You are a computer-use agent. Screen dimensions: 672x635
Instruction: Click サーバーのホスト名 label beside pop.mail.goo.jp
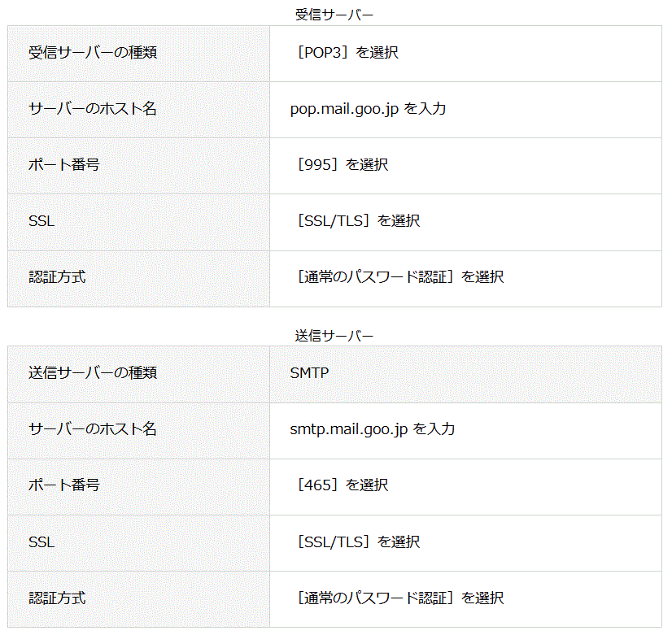[93, 109]
